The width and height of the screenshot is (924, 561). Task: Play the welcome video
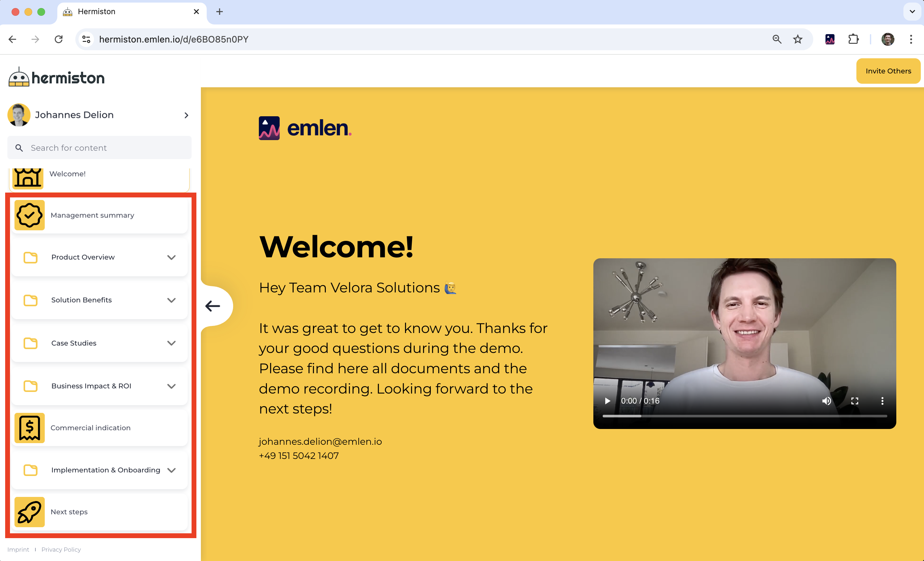[x=607, y=401]
